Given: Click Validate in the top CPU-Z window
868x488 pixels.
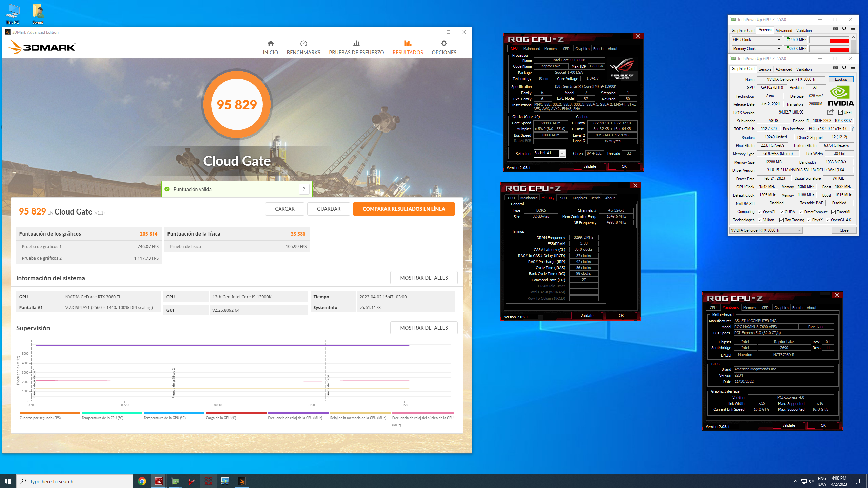Looking at the screenshot, I should 590,166.
